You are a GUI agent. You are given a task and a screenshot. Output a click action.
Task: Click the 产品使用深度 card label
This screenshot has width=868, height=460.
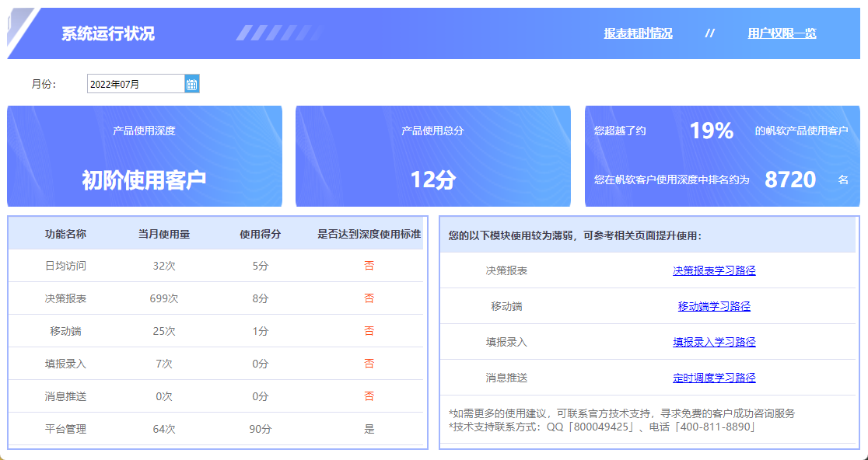[144, 131]
